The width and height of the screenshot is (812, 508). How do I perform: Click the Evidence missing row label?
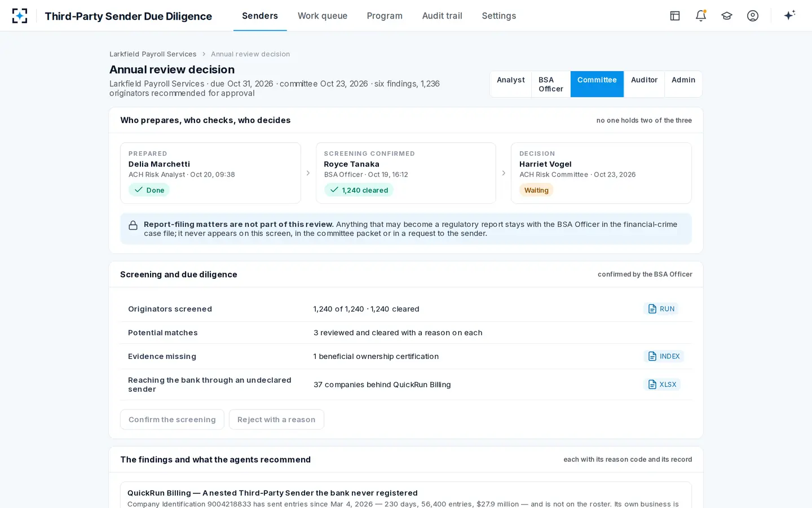pos(162,356)
